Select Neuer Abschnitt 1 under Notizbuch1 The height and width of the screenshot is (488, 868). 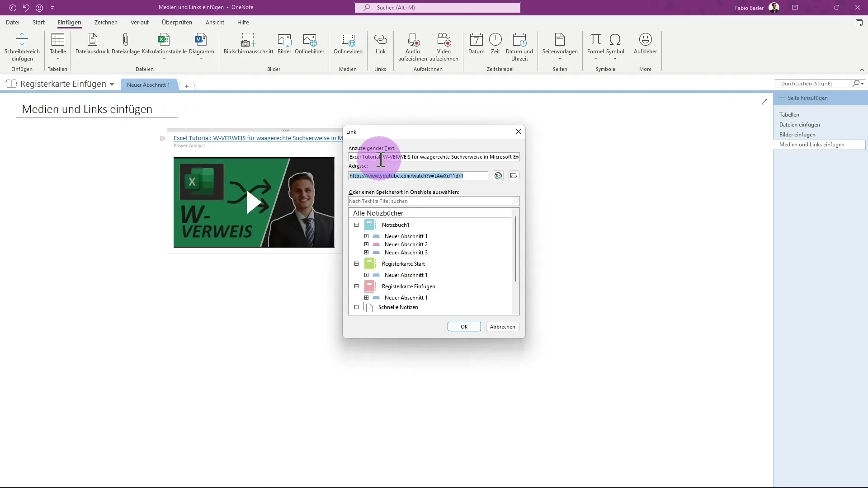(x=406, y=235)
